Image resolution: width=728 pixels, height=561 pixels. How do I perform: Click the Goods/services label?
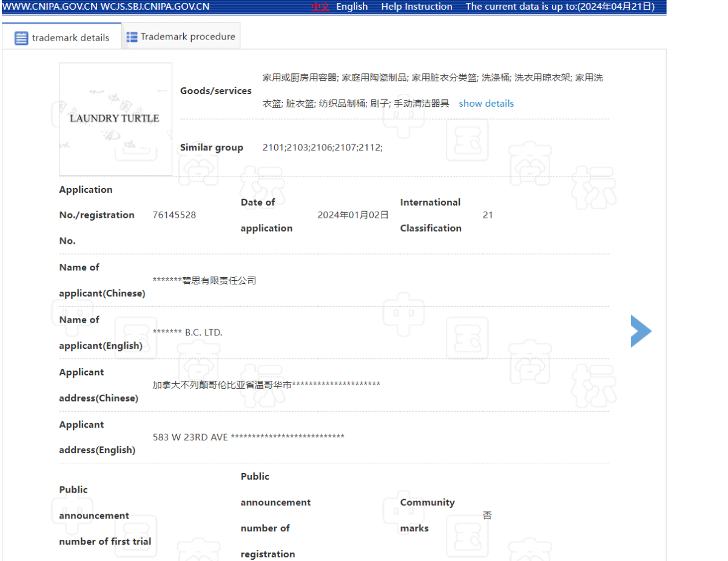[216, 90]
